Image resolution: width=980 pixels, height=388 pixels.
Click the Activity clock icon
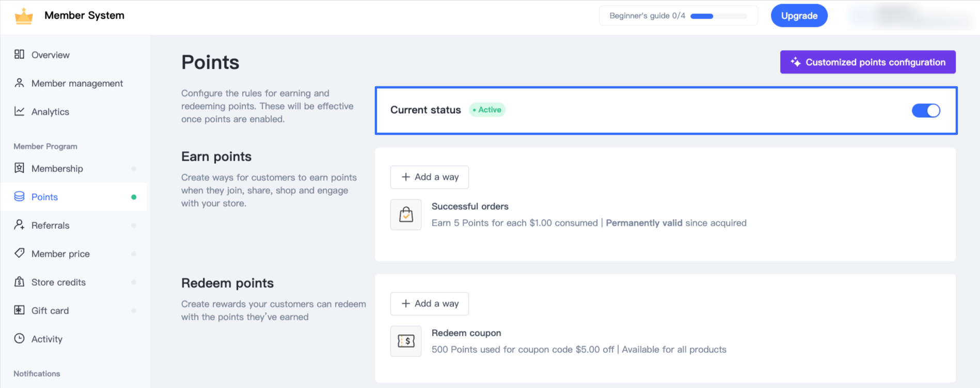[x=20, y=338]
